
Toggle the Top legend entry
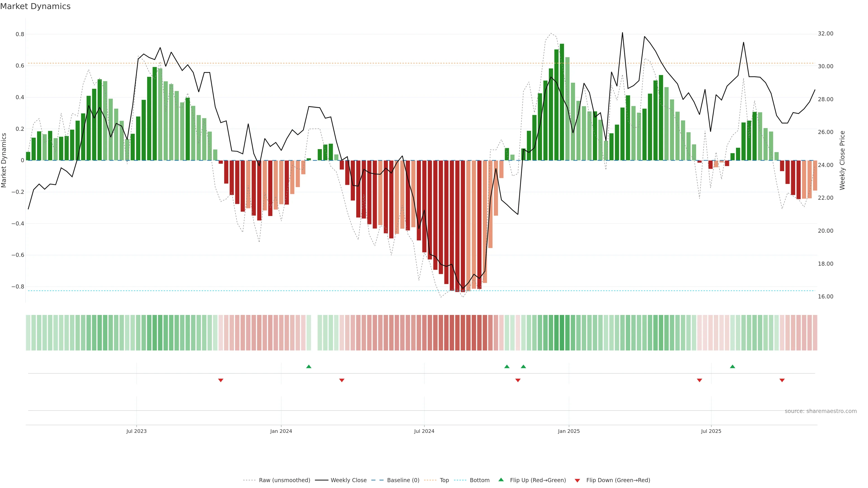tap(444, 480)
